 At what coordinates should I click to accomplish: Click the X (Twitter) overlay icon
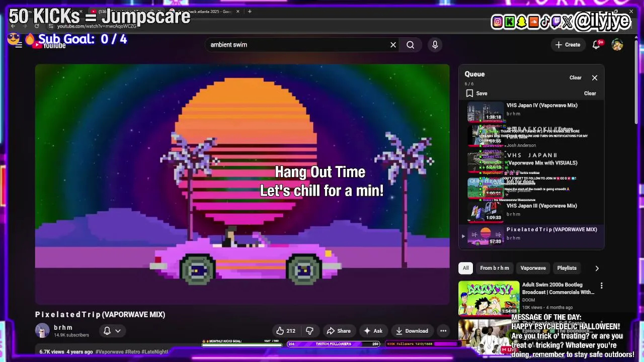pyautogui.click(x=568, y=22)
